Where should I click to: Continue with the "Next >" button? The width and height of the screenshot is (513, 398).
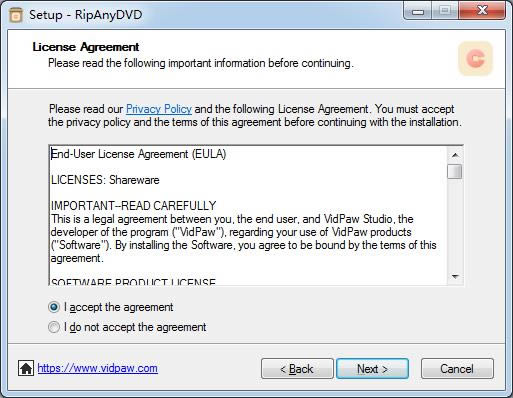coord(372,369)
